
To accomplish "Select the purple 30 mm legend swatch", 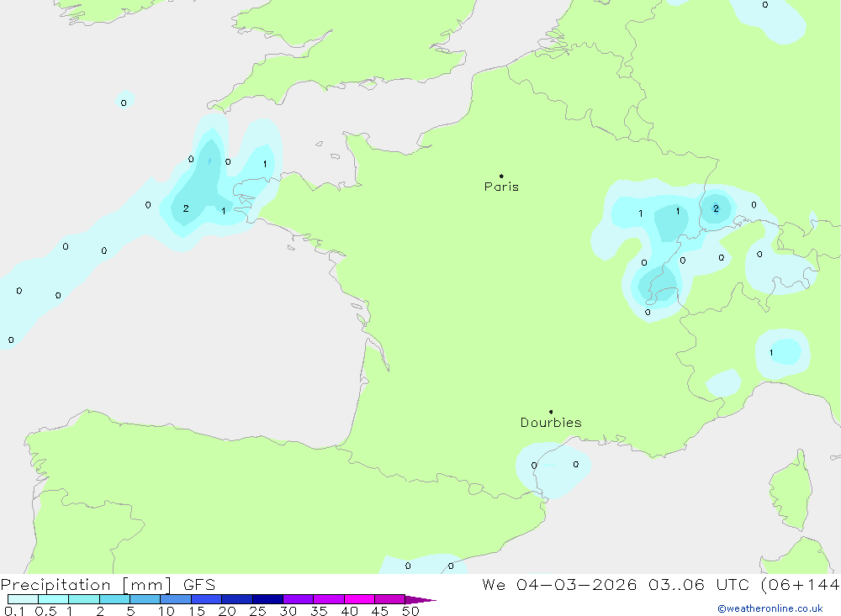I will tap(299, 599).
